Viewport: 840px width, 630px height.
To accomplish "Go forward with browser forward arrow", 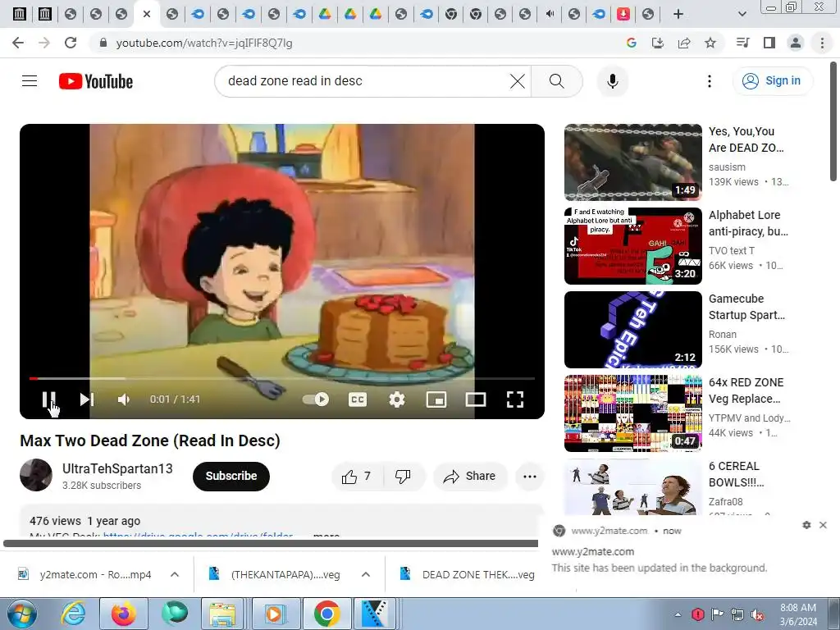I will [x=44, y=43].
